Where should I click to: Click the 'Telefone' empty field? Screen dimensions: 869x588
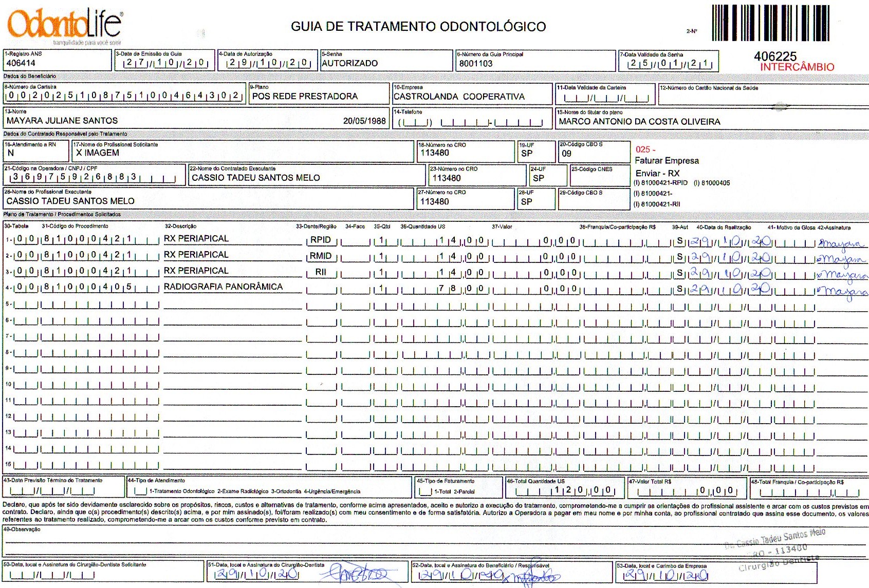(x=471, y=123)
